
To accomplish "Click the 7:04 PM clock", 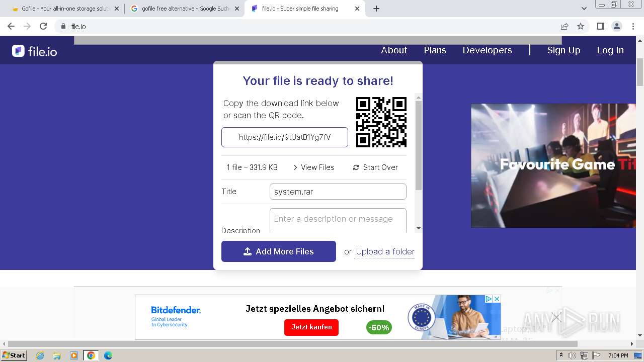I will pyautogui.click(x=618, y=355).
